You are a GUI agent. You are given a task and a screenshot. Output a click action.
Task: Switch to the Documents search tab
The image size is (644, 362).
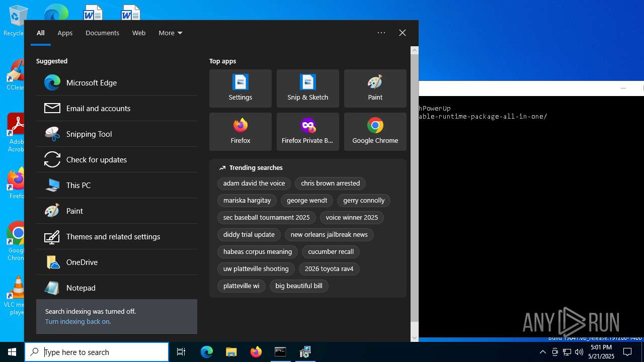coord(102,33)
